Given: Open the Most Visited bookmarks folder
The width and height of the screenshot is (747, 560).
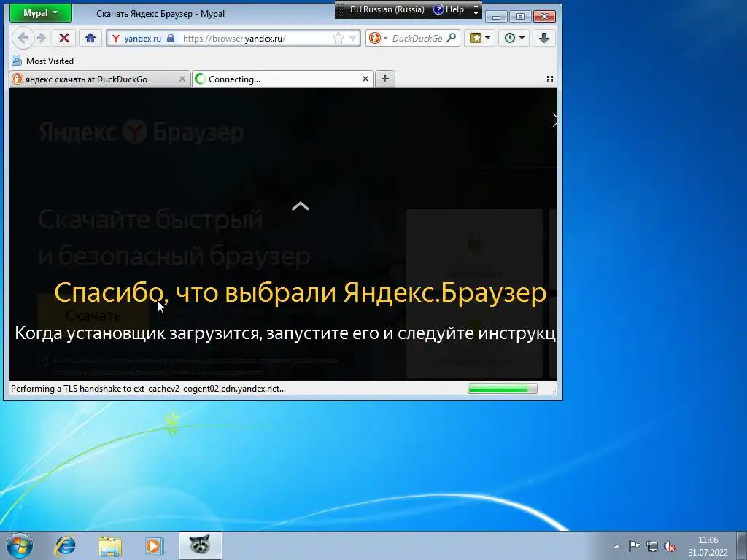Looking at the screenshot, I should tap(43, 61).
